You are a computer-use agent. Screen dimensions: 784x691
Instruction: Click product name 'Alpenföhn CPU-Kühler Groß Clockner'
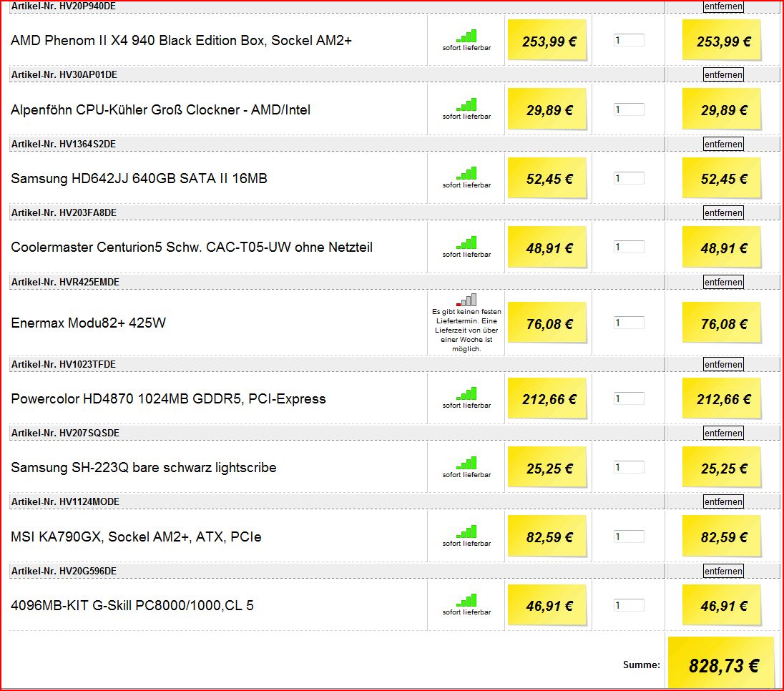(125, 109)
